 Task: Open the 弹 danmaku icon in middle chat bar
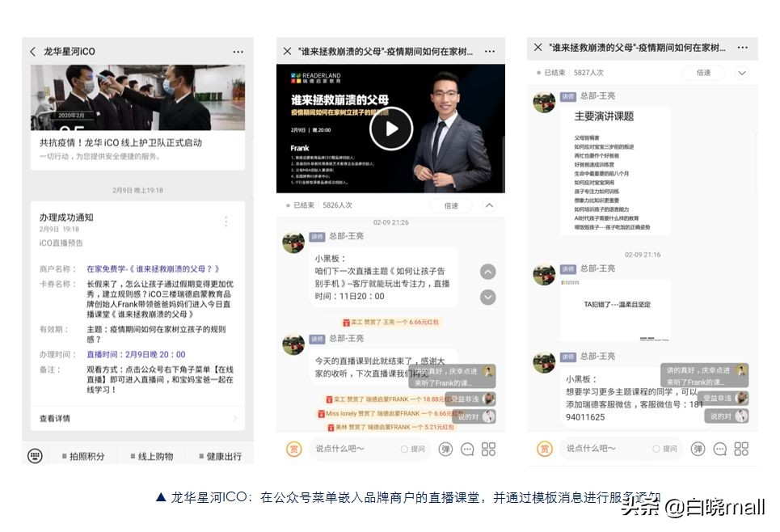click(x=445, y=449)
